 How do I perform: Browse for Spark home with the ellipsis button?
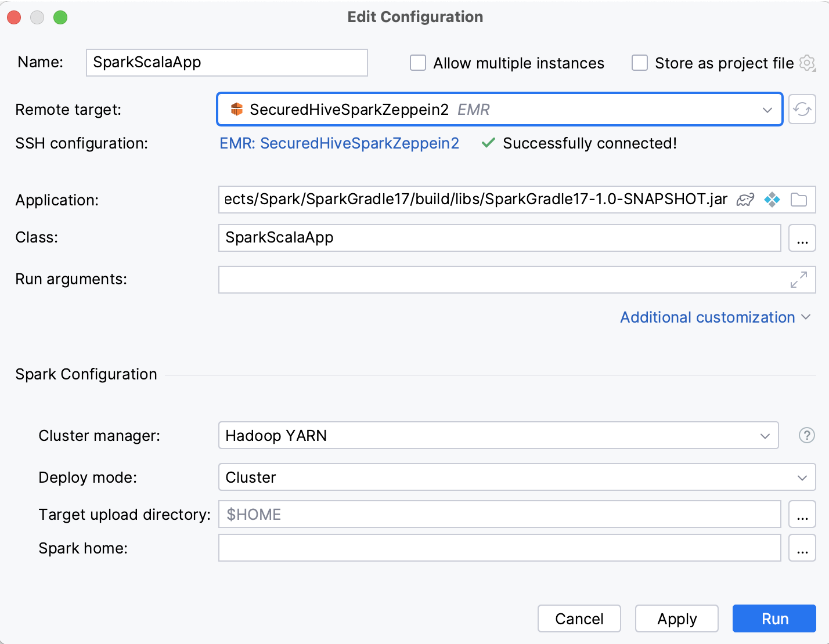point(802,548)
